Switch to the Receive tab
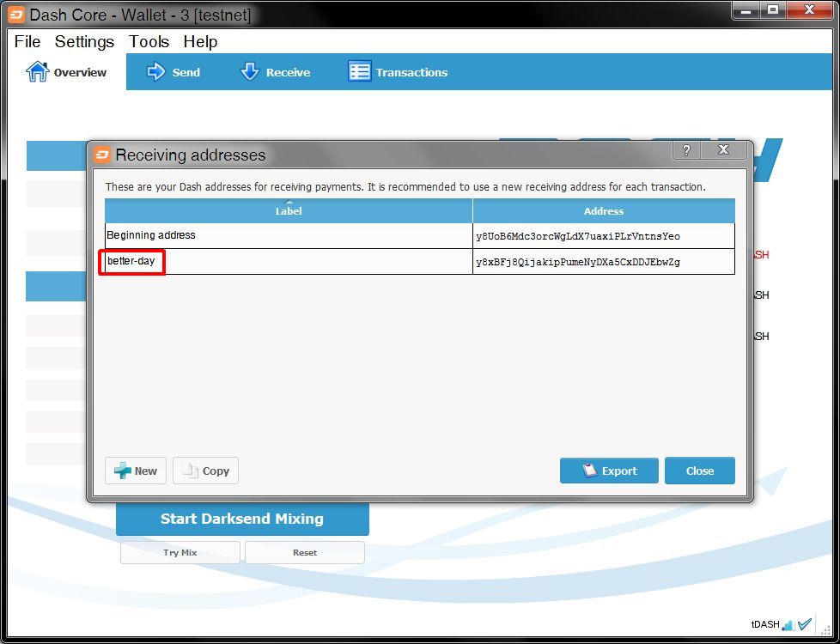Image resolution: width=840 pixels, height=644 pixels. [275, 72]
